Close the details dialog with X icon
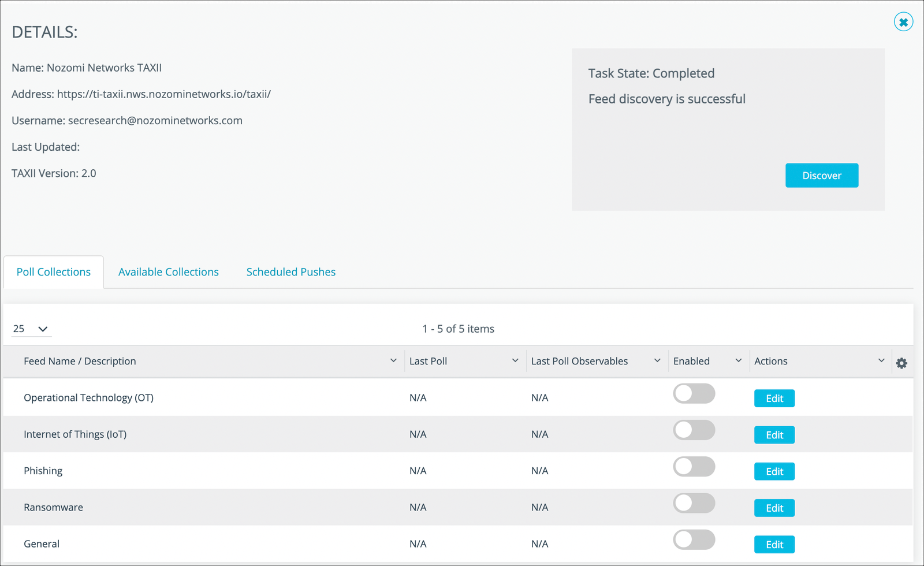This screenshot has width=924, height=566. pos(903,22)
